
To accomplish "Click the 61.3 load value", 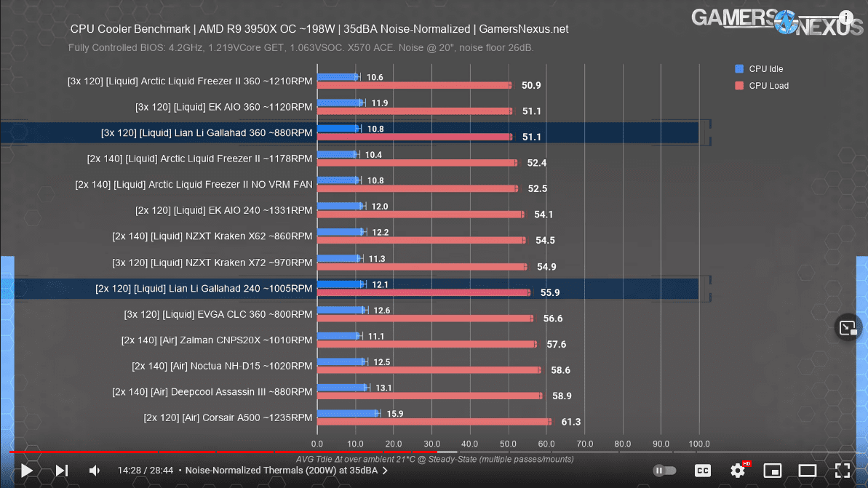I will pos(570,422).
